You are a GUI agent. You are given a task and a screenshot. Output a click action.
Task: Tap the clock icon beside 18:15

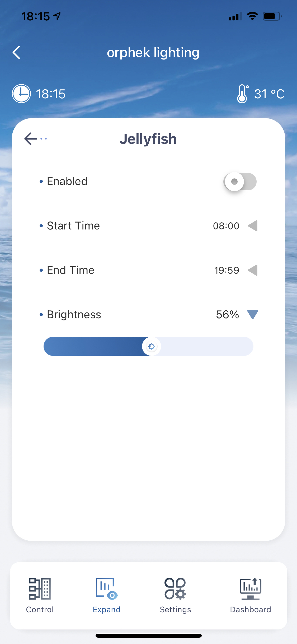tap(21, 94)
